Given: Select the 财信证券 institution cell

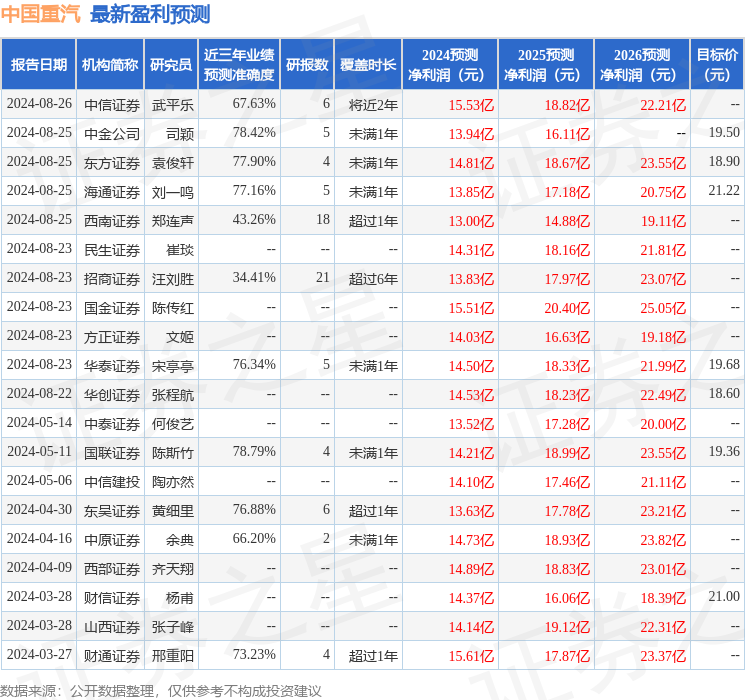Looking at the screenshot, I should click(x=112, y=597).
